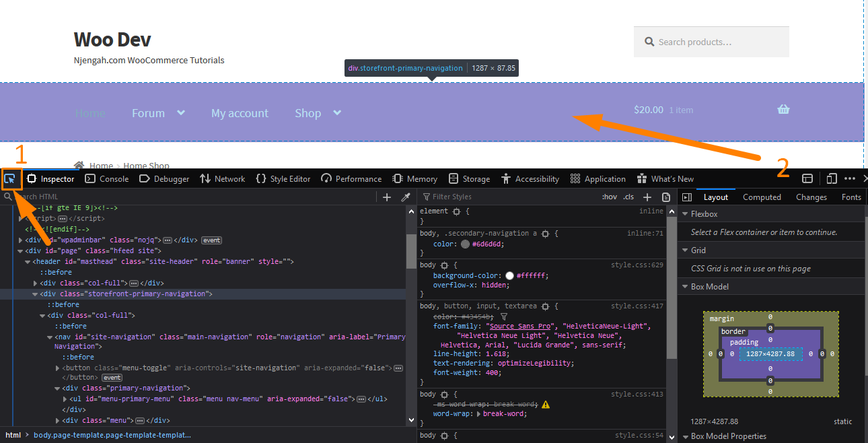Image resolution: width=868 pixels, height=443 pixels.
Task: Click the event badge on wpadminbar div
Action: [x=211, y=240]
